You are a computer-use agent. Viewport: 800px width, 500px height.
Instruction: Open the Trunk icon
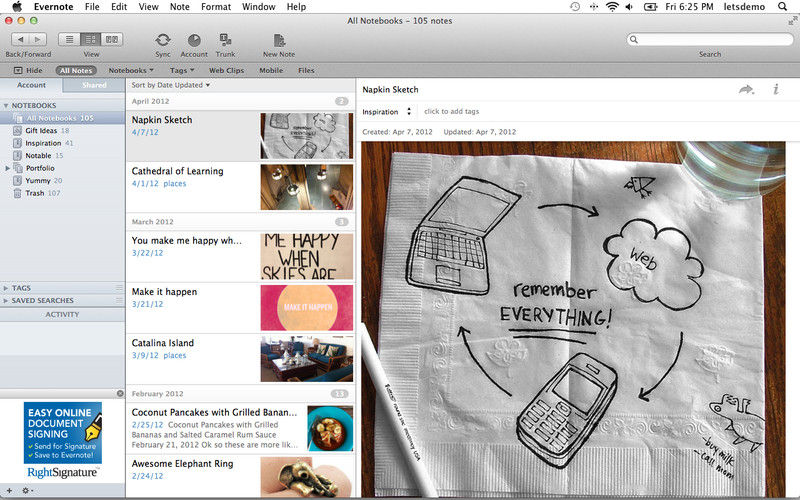225,40
